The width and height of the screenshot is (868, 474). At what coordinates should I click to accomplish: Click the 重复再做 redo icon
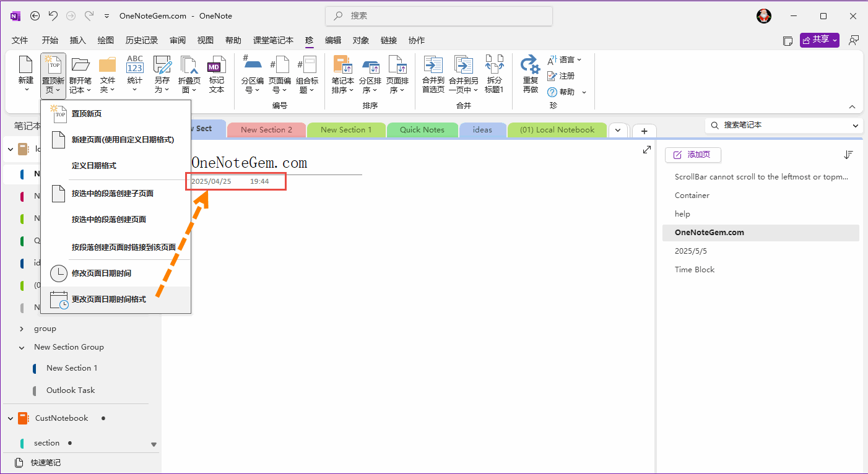(531, 64)
